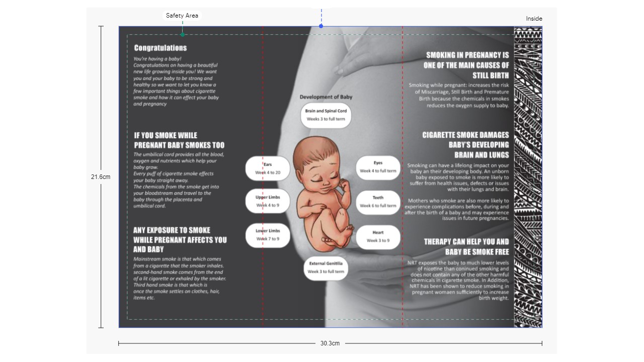Select the Ears week label bubble
644x362 pixels.
(x=268, y=168)
